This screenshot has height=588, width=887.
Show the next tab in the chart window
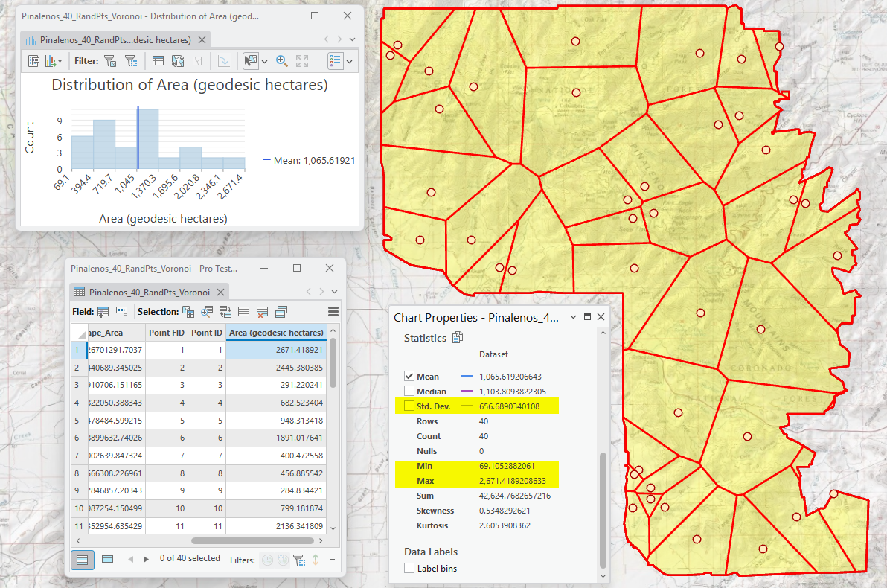tap(339, 39)
